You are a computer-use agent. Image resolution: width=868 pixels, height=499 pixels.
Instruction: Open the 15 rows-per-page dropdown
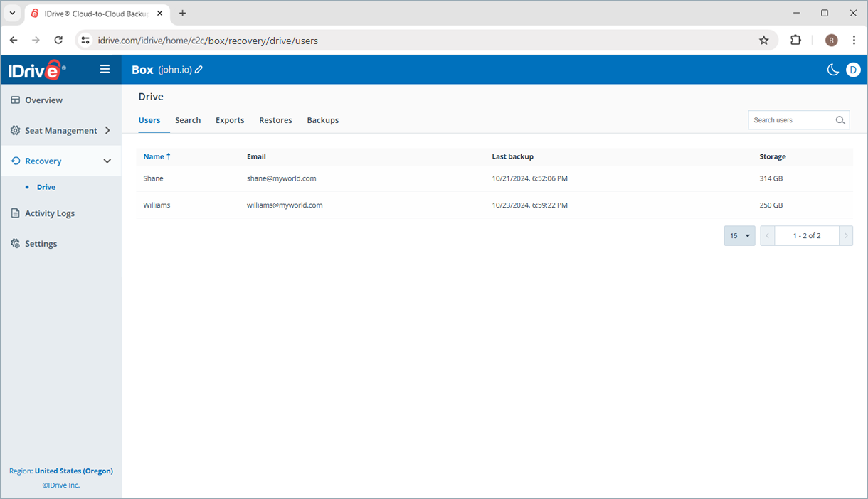[x=739, y=236]
